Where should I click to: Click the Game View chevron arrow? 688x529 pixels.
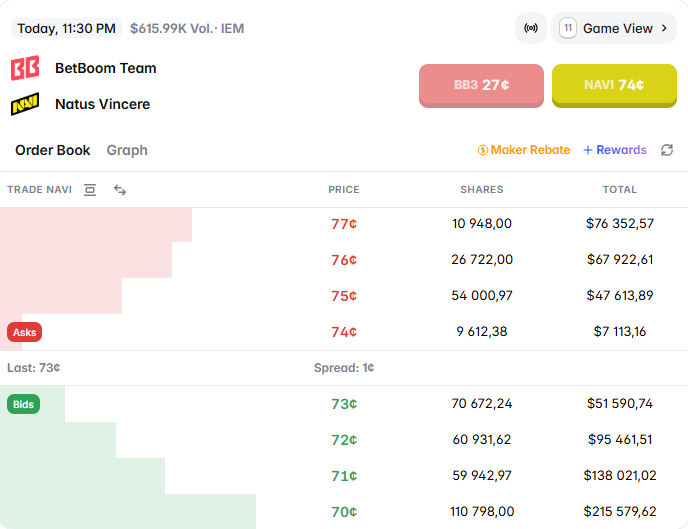(664, 28)
